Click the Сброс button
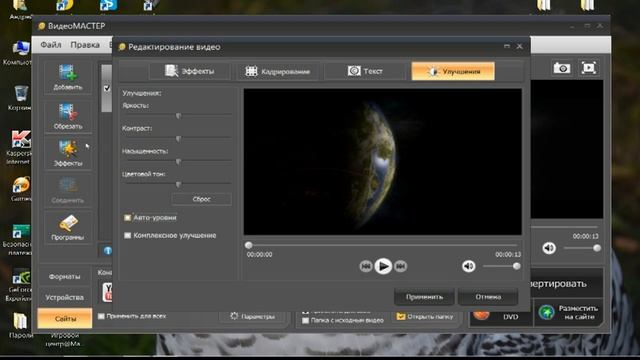This screenshot has width=640, height=360. (202, 199)
